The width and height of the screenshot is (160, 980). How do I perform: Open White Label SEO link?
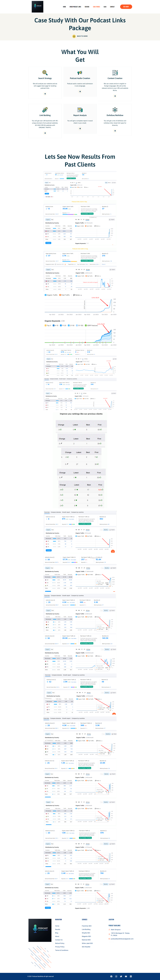point(87,943)
